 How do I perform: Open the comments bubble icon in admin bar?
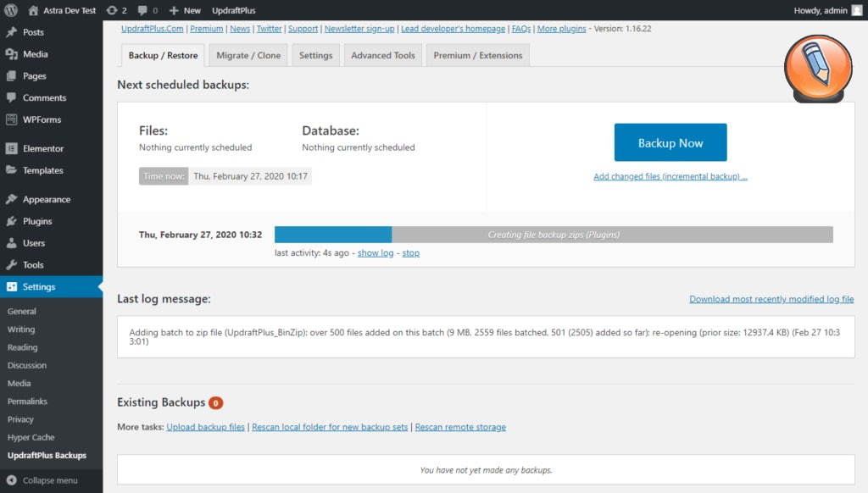point(142,10)
